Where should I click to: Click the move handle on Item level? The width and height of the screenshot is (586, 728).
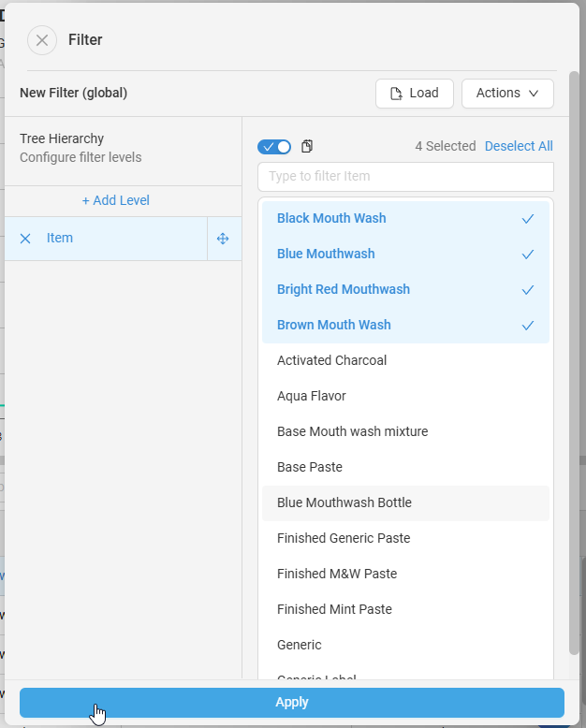(223, 239)
